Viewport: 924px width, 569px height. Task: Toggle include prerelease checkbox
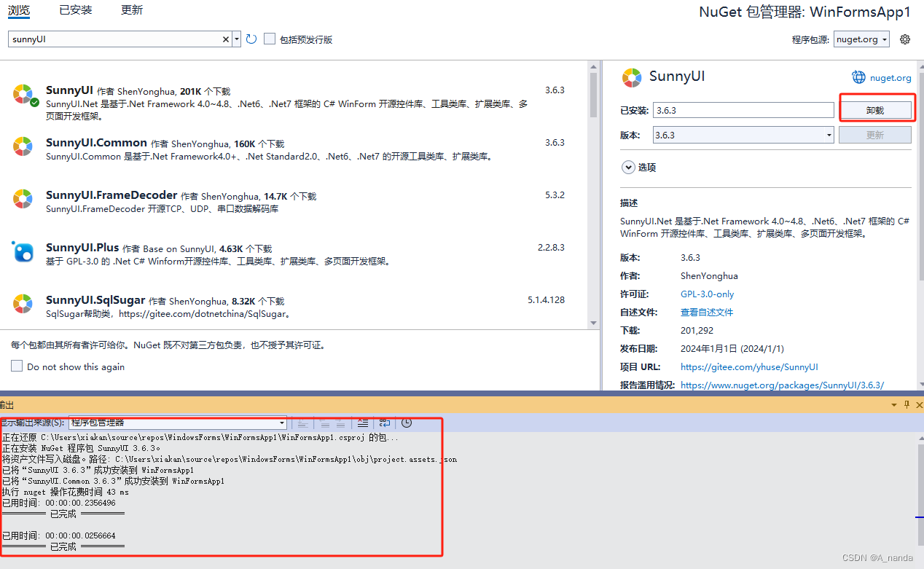click(270, 39)
